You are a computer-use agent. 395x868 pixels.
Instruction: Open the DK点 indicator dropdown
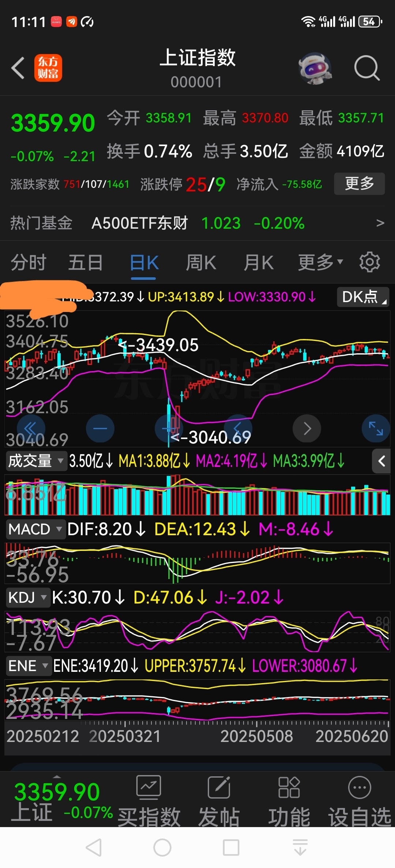point(363,297)
